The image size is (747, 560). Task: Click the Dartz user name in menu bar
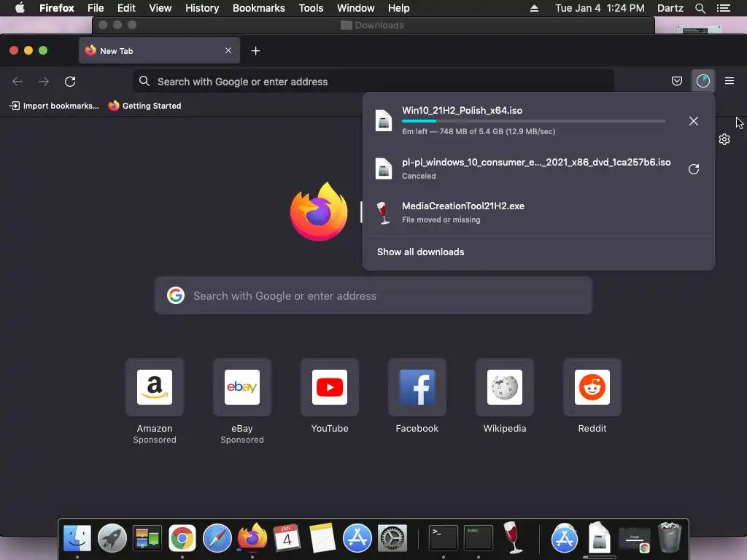(670, 8)
